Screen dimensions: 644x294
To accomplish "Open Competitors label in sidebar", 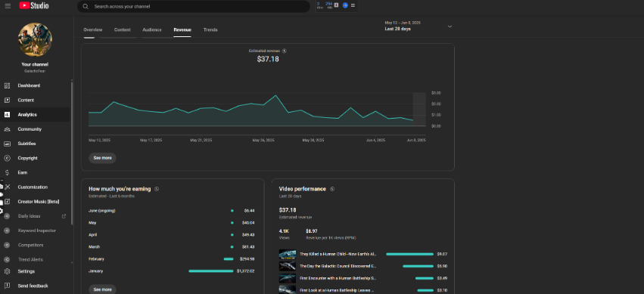I will pyautogui.click(x=31, y=245).
